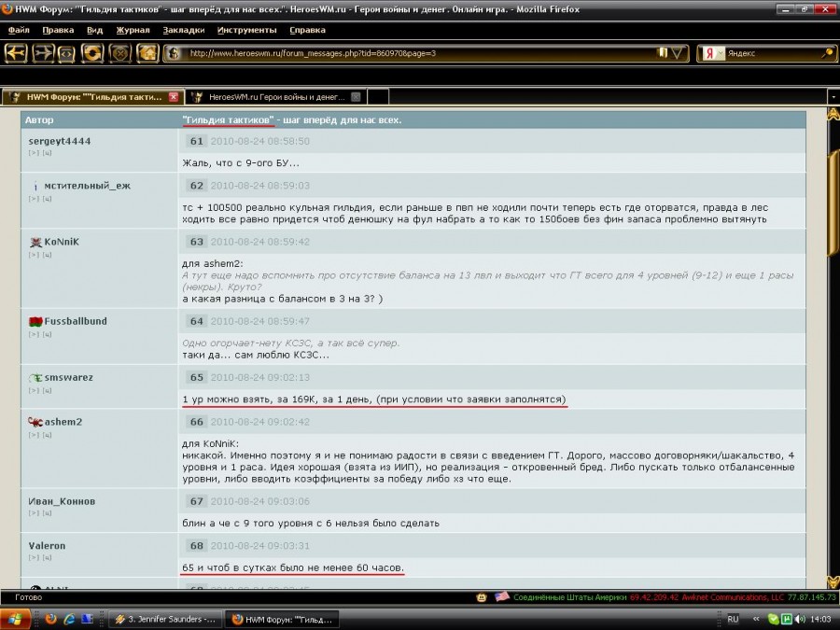
Task: Click the ashem2 clan scorpion icon
Action: (x=36, y=422)
